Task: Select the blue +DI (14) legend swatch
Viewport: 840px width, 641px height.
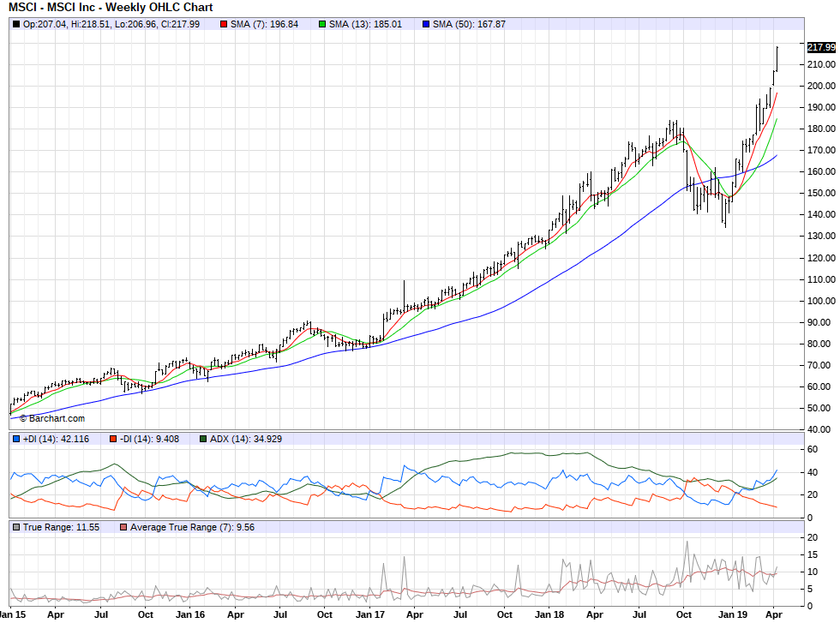Action: click(16, 440)
